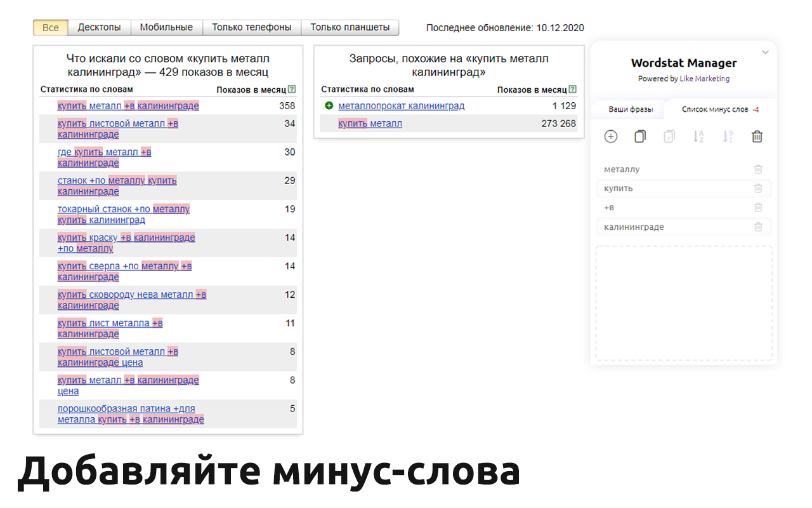Select the «Мобильные» device filter

[x=166, y=27]
